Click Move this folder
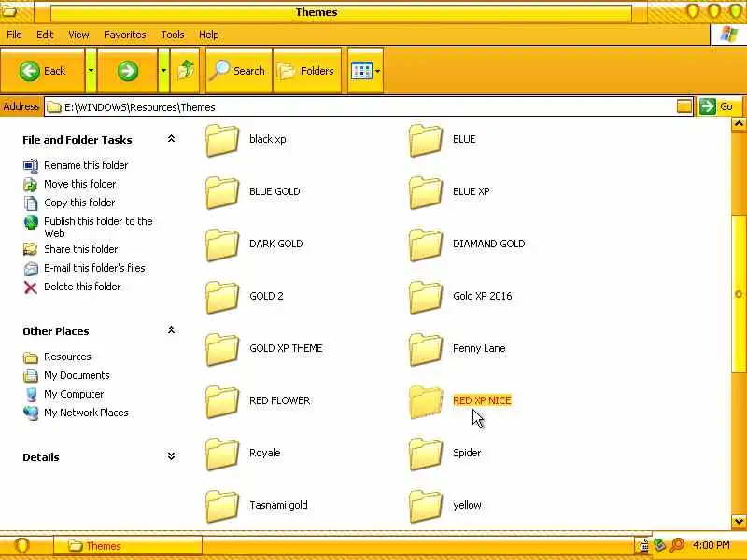This screenshot has height=560, width=747. pyautogui.click(x=80, y=184)
